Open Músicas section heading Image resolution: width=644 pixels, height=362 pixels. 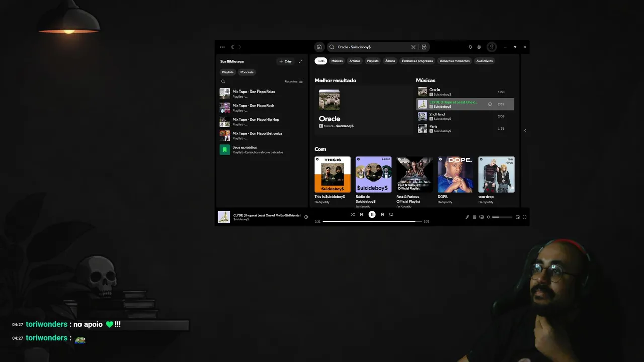(x=426, y=80)
